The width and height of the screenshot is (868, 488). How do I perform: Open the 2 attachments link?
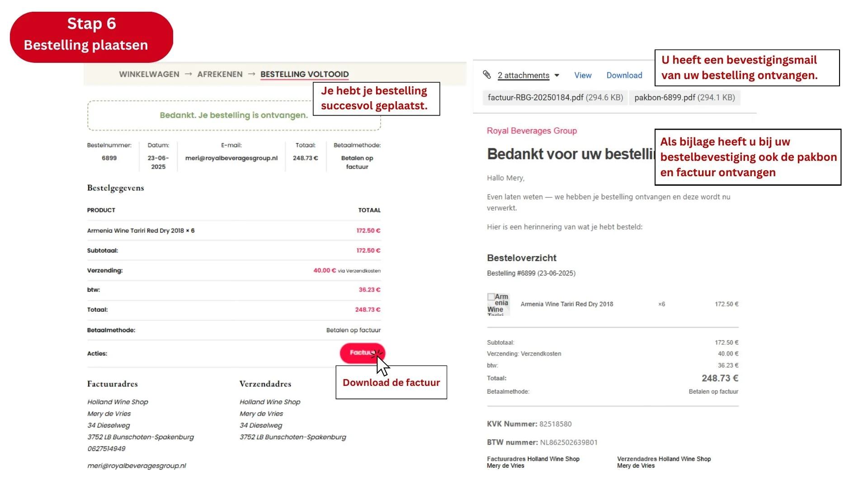[x=523, y=75]
